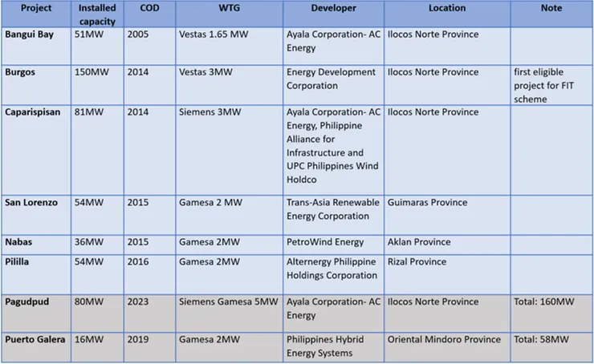Viewport: 594px width, 364px height.
Task: Click the 'Developer' column header
Action: 333,14
